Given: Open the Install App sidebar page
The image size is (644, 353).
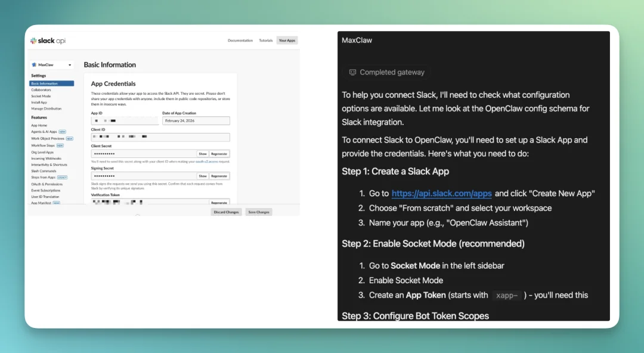Looking at the screenshot, I should [x=39, y=103].
